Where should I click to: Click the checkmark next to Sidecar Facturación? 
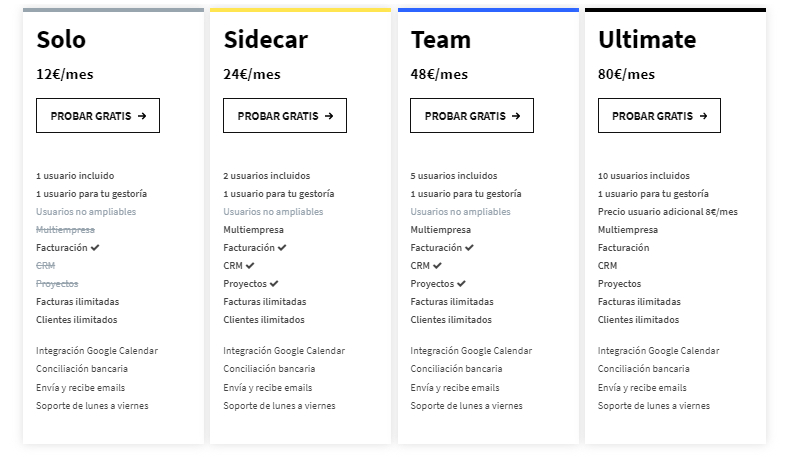(x=282, y=248)
